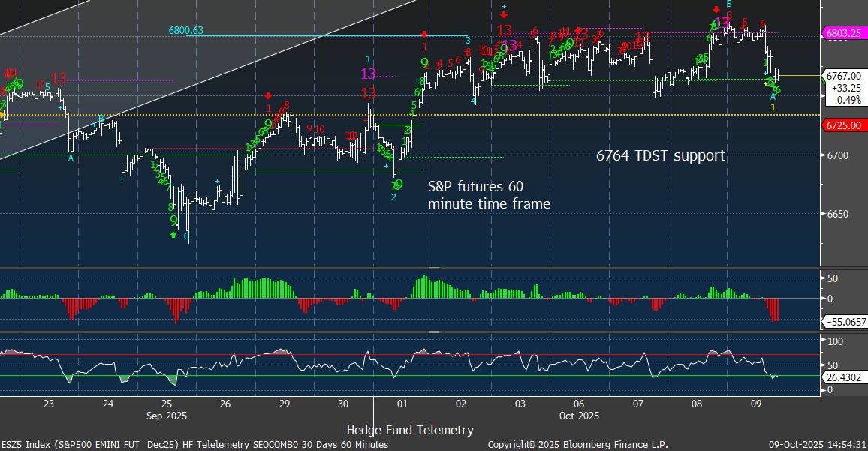The width and height of the screenshot is (868, 451).
Task: Click the 'Sep 2025' month label
Action: click(167, 415)
